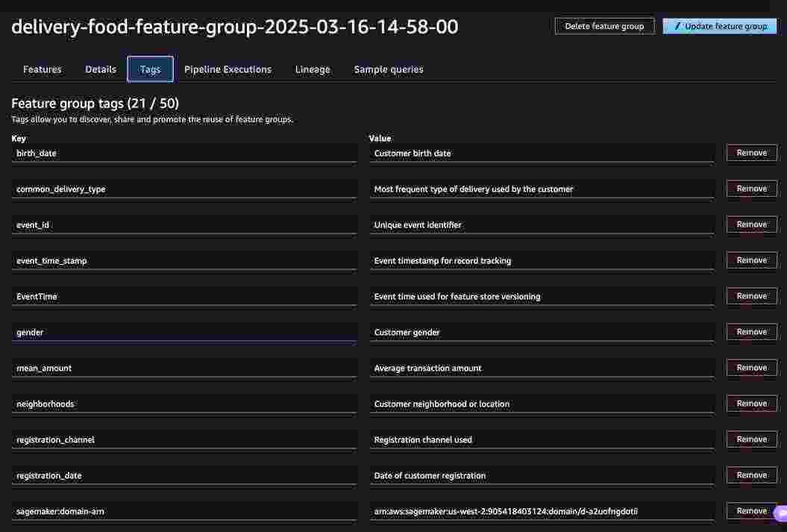Remove the birth_date tag

point(751,153)
